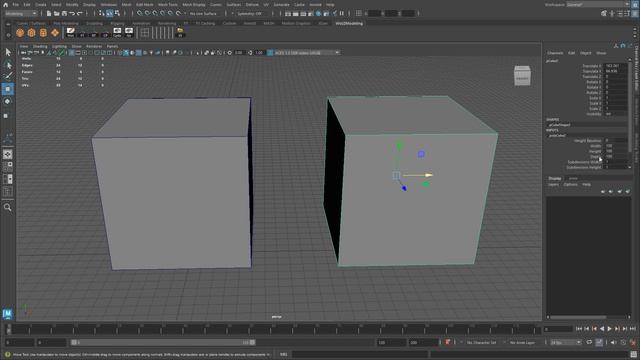640x360 pixels.
Task: Activate the Lasso select tool
Action: click(8, 65)
